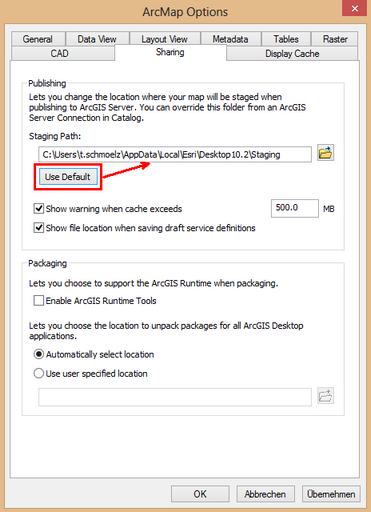Open the Layout View tab
Screen dimensions: 371x512
(x=165, y=39)
